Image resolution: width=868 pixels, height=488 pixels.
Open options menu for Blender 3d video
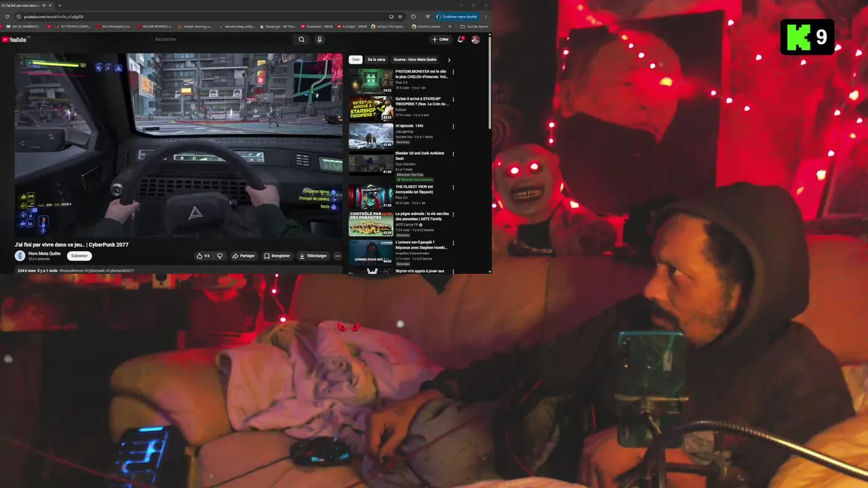(453, 154)
